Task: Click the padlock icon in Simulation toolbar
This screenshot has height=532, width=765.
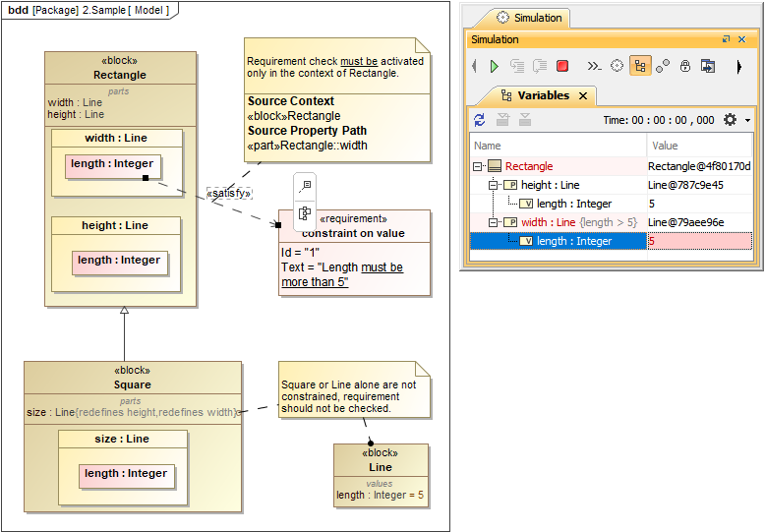Action: 685,66
